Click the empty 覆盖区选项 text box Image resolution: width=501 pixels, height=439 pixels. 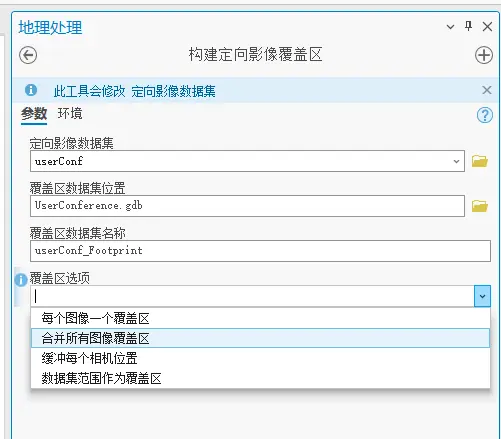pyautogui.click(x=252, y=296)
